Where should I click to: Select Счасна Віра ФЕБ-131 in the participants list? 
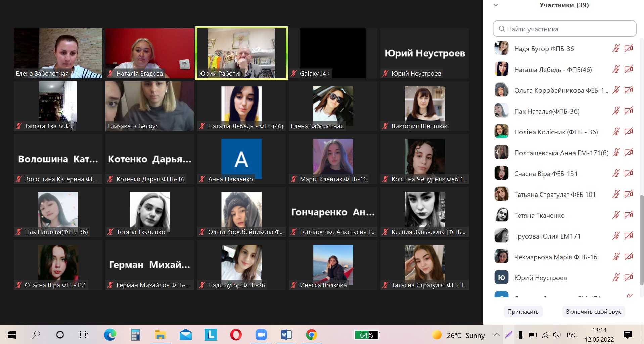click(546, 174)
